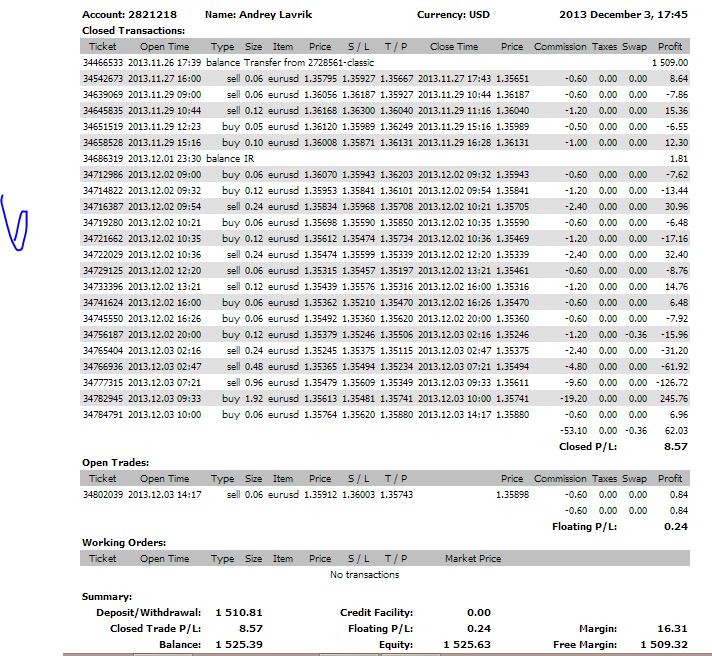Click ticket 34721662
Image resolution: width=712 pixels, height=656 pixels.
coord(103,239)
